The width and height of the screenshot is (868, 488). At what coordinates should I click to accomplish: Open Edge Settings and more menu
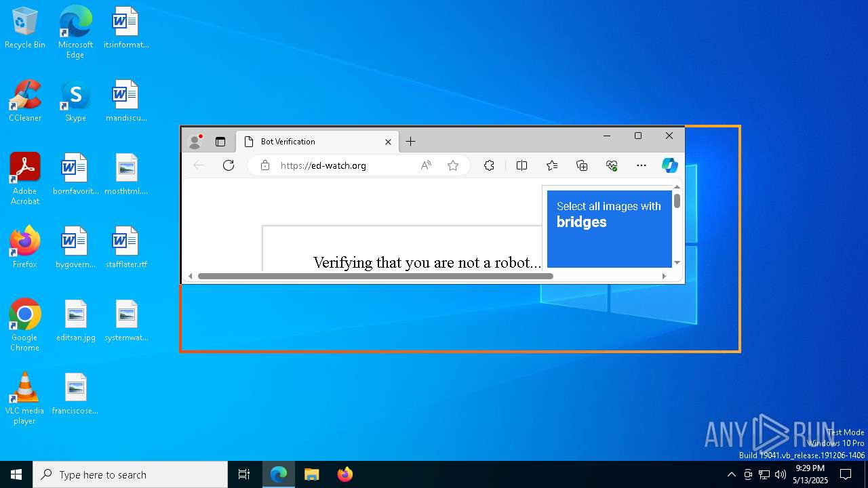tap(642, 165)
